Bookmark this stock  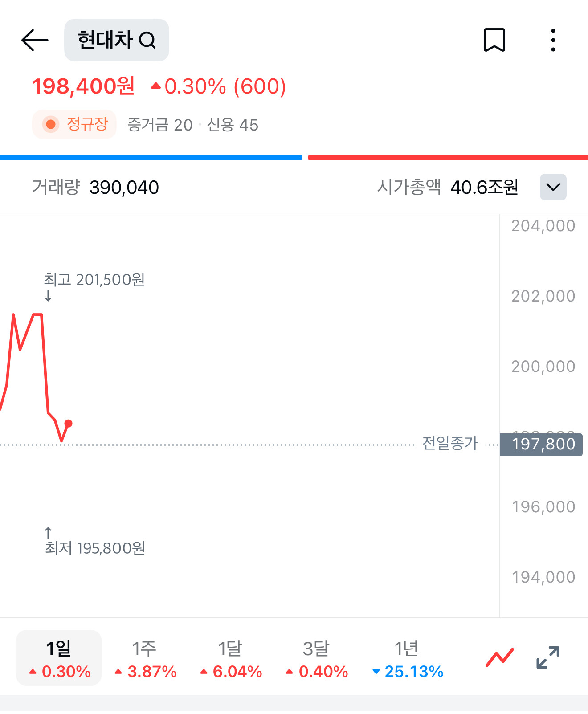tap(494, 40)
